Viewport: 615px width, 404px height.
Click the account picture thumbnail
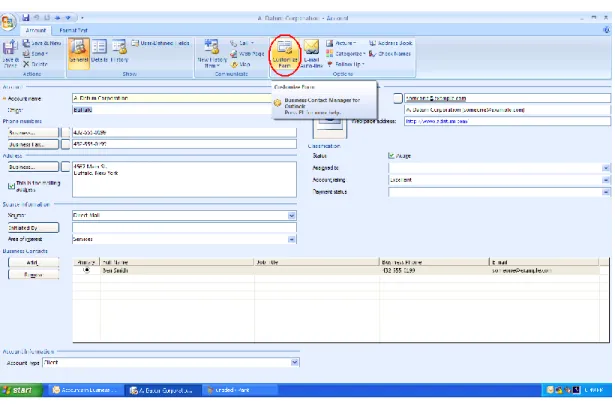(329, 127)
